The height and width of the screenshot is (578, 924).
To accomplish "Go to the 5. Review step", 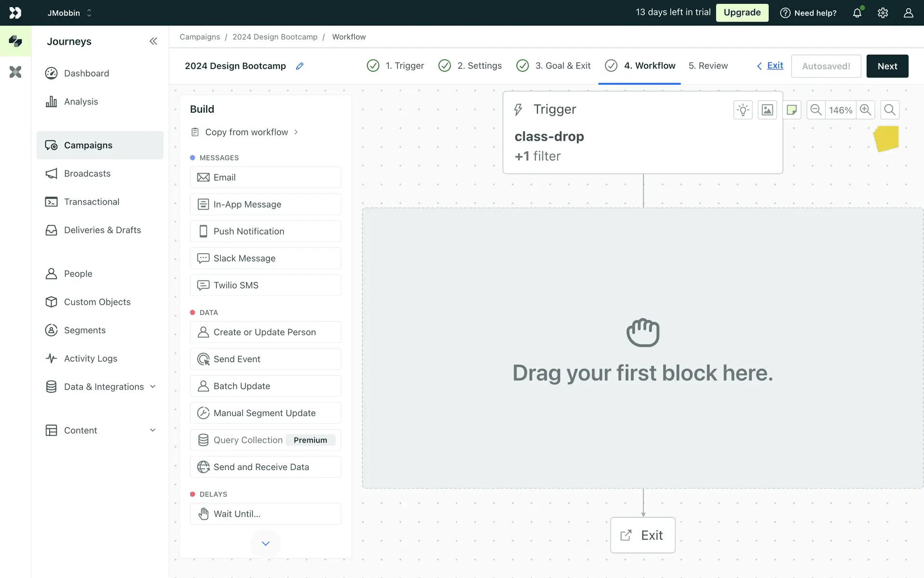I will click(x=708, y=66).
